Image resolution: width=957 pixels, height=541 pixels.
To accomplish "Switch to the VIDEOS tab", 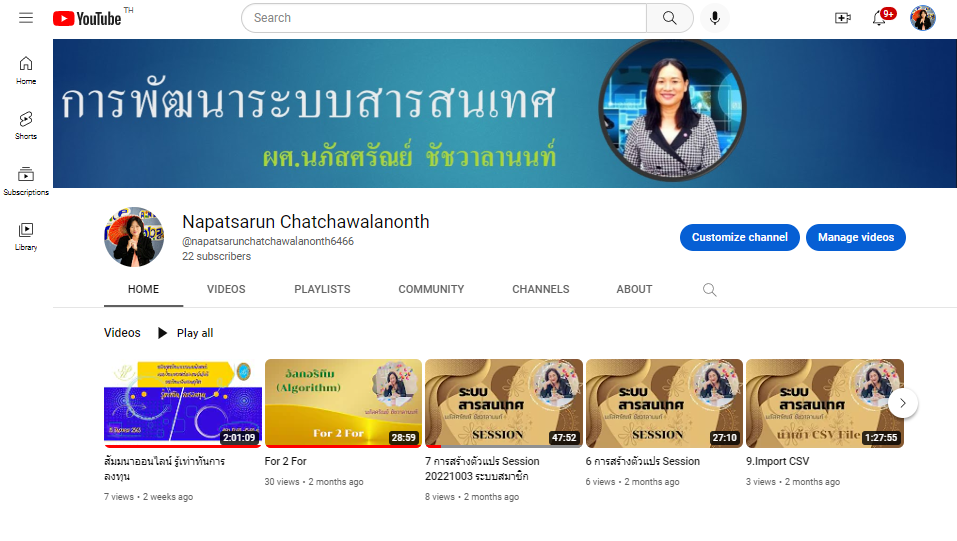I will [x=226, y=289].
